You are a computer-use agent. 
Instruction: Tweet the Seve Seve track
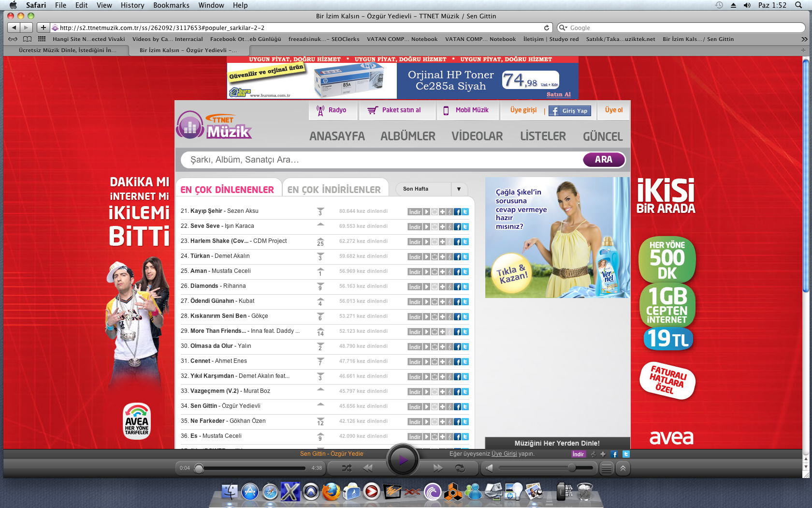click(465, 227)
